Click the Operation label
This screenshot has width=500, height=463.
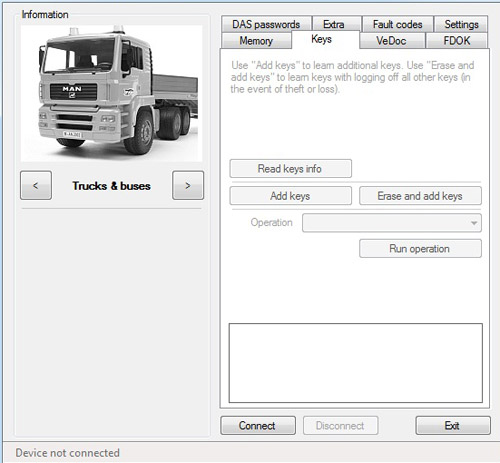point(271,222)
